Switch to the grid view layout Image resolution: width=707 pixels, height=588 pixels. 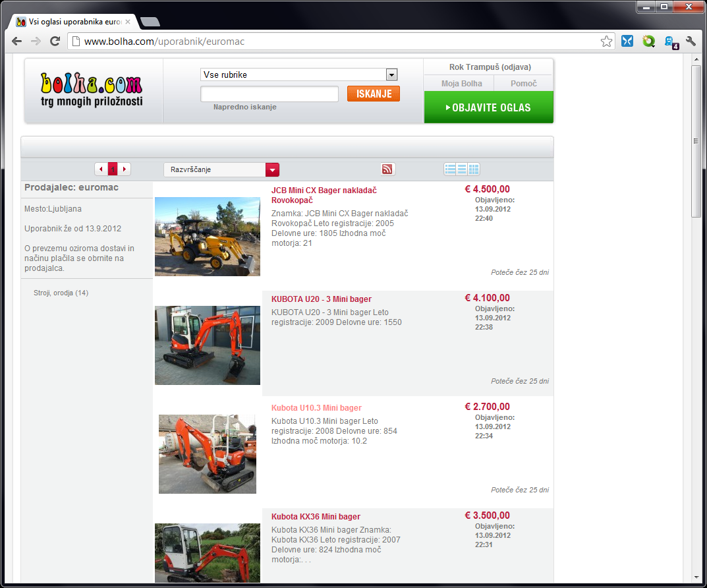coord(474,169)
